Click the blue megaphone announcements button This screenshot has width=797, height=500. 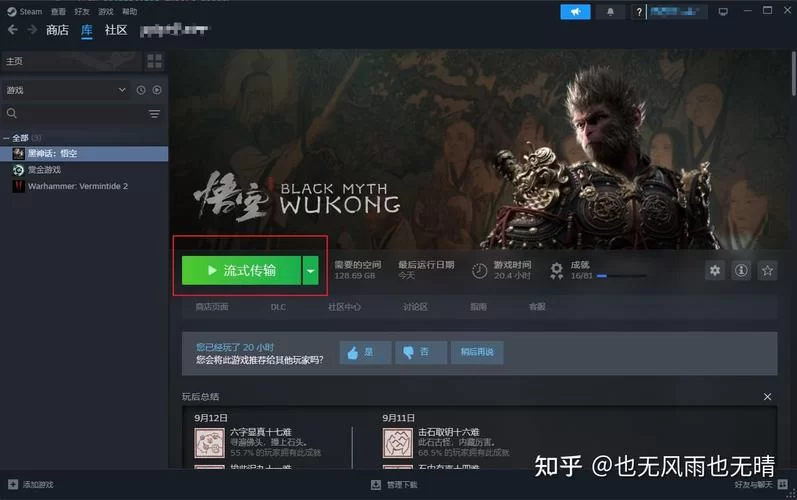(575, 12)
